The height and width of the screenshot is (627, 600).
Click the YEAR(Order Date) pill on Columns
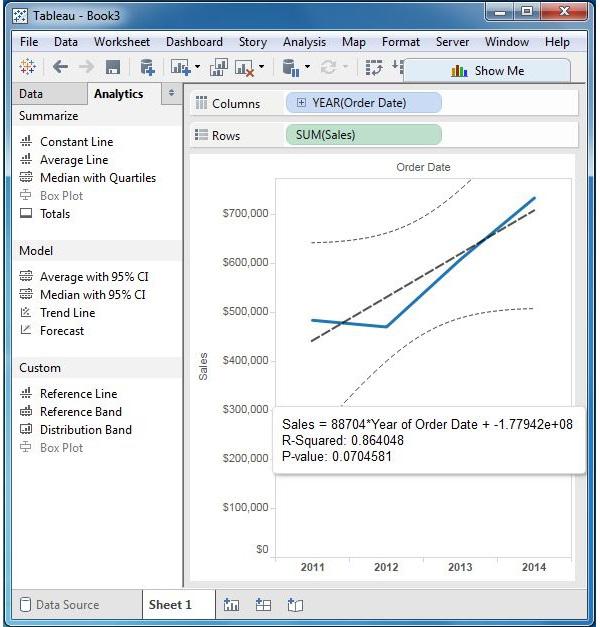(x=364, y=103)
